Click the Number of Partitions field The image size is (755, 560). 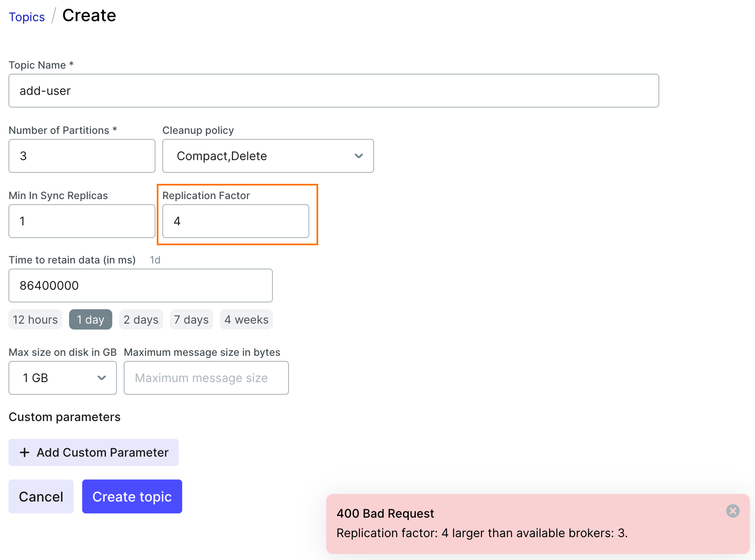tap(82, 156)
